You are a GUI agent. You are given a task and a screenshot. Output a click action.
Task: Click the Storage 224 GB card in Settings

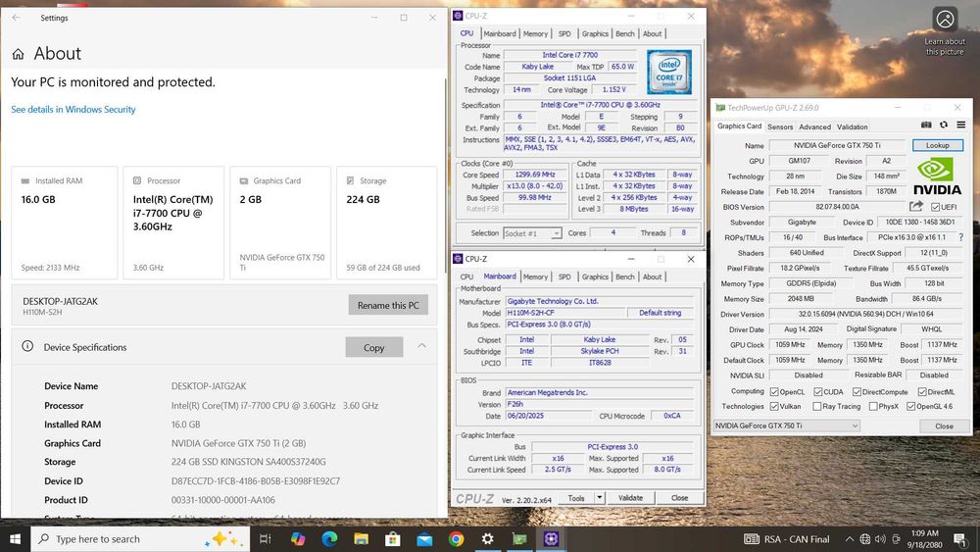pos(386,223)
